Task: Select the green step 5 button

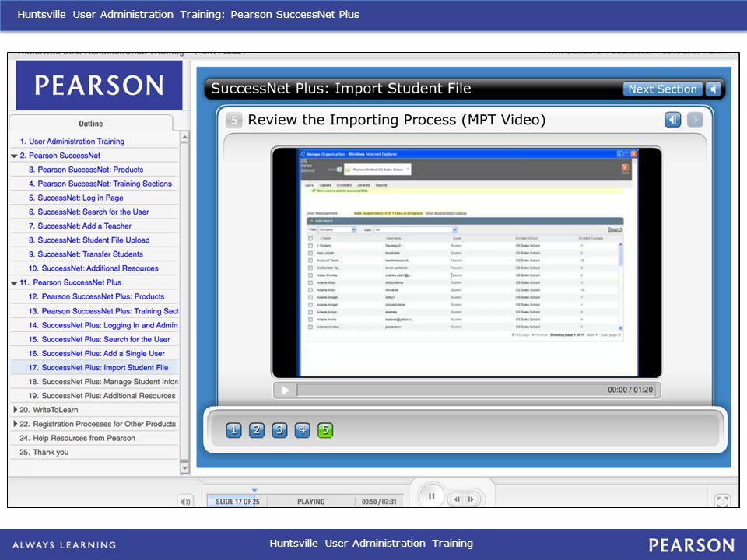Action: click(325, 430)
